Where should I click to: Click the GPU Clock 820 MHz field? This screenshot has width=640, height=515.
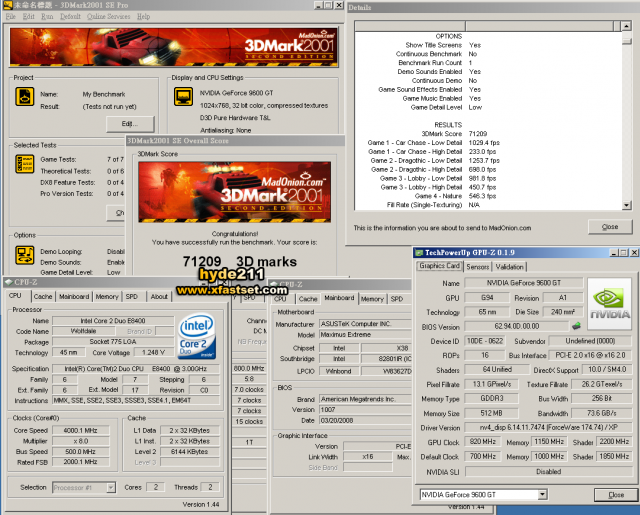click(x=482, y=442)
